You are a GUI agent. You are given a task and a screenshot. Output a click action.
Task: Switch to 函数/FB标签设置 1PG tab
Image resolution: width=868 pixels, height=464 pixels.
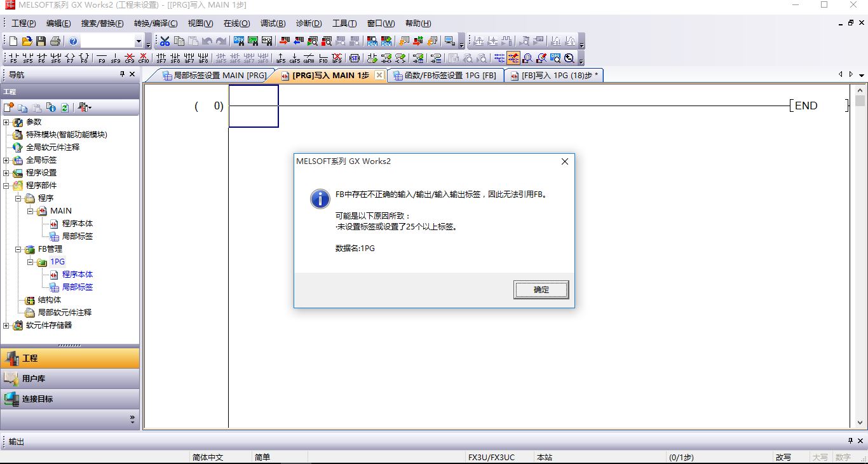click(x=445, y=76)
